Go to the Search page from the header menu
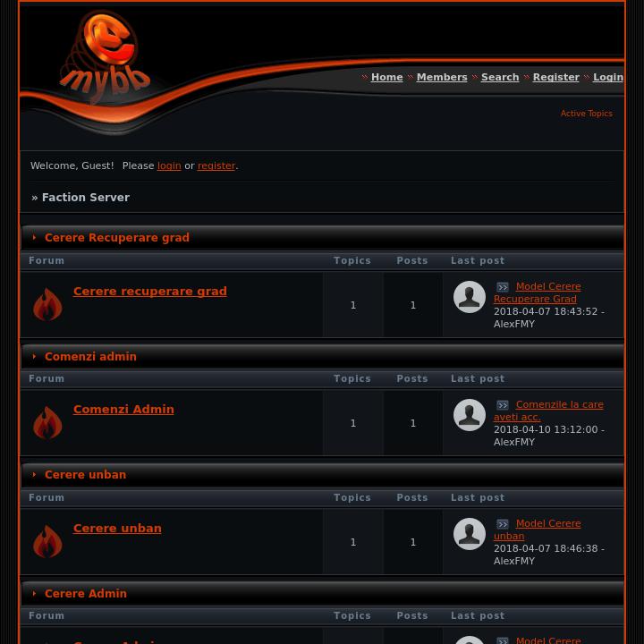This screenshot has width=644, height=644. point(500,77)
